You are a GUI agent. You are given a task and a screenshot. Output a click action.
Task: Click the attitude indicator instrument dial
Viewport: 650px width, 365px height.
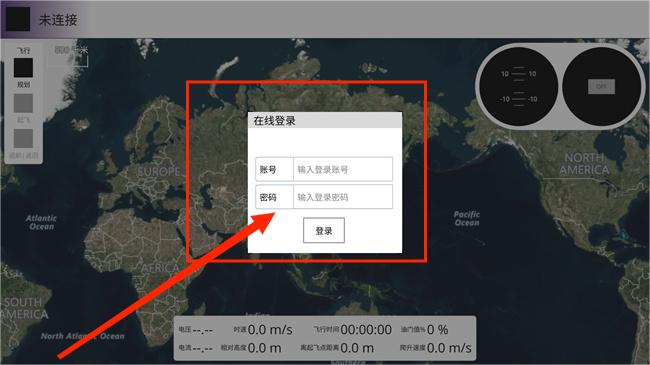[x=518, y=86]
